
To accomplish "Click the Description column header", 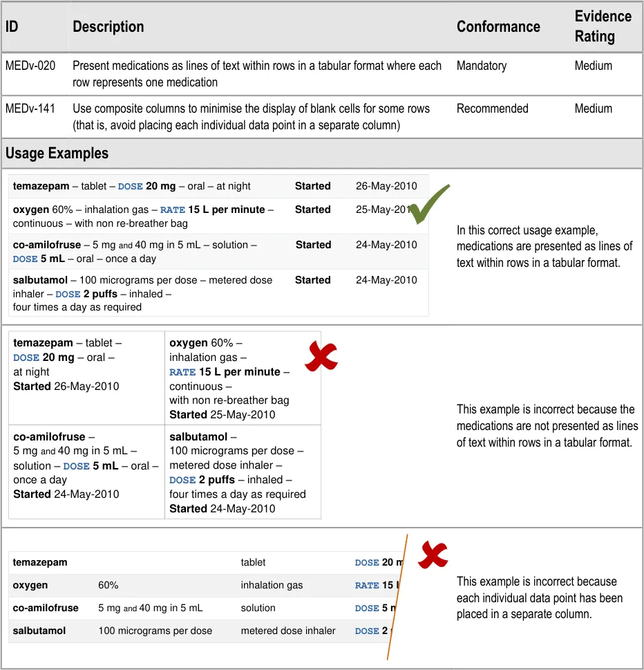I will coord(108,27).
